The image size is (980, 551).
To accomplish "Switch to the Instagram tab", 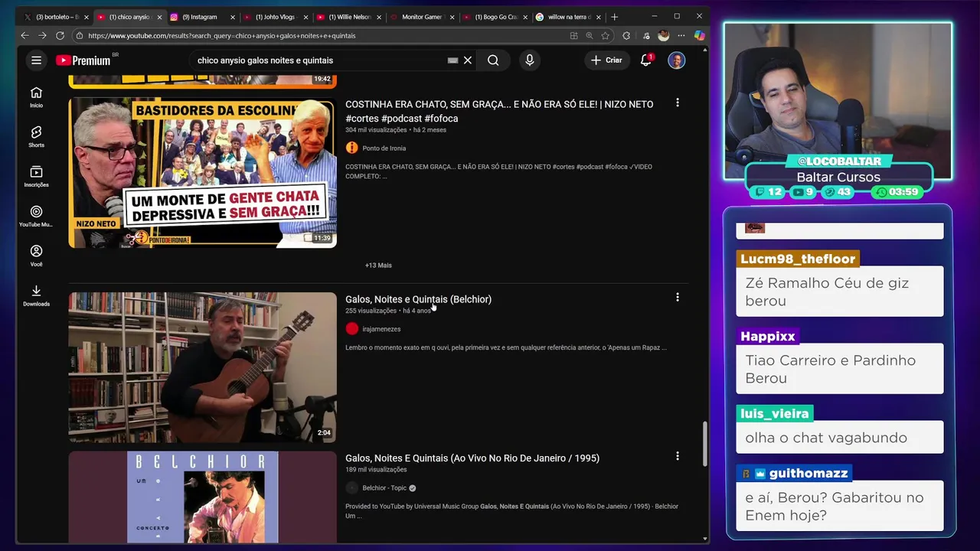I will click(x=199, y=17).
